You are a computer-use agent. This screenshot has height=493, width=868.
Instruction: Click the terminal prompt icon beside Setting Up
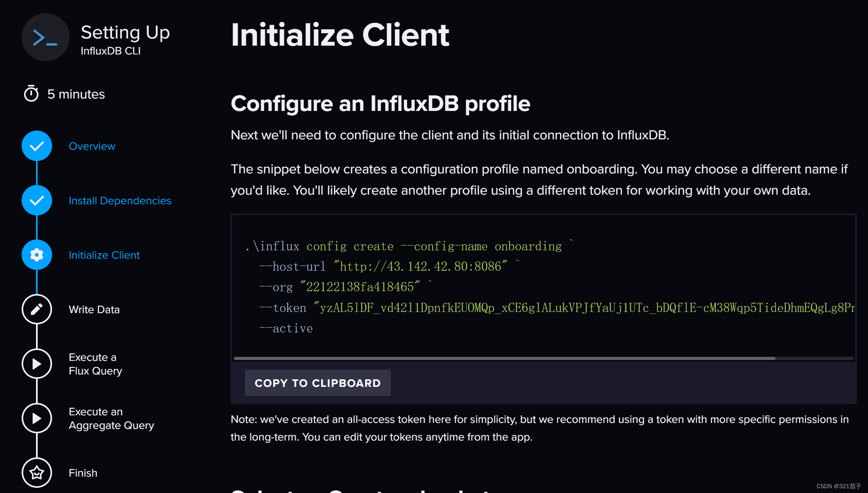(x=45, y=37)
